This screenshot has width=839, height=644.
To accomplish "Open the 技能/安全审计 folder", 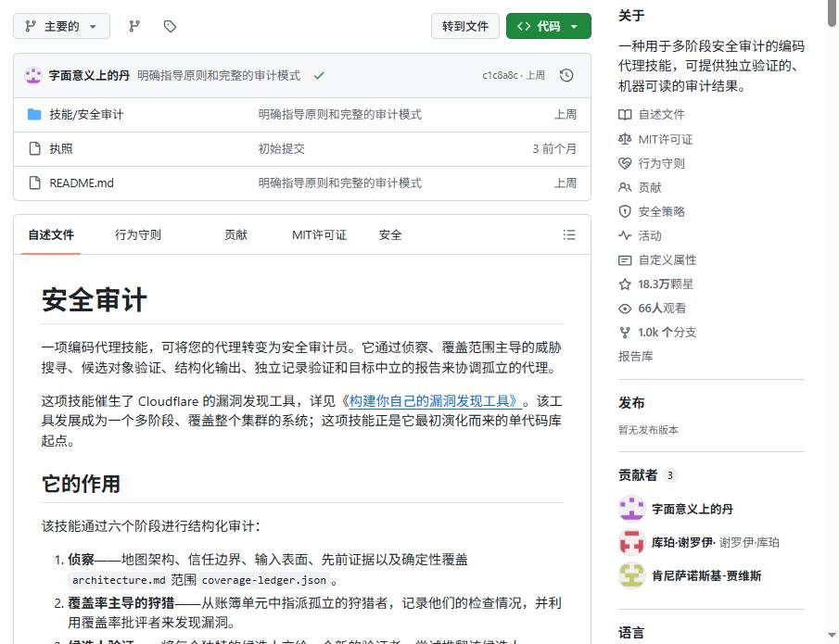I will click(86, 115).
